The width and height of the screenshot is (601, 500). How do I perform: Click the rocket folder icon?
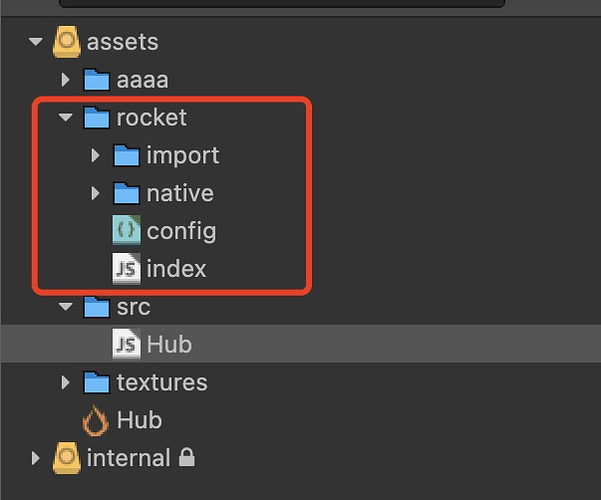[x=96, y=118]
